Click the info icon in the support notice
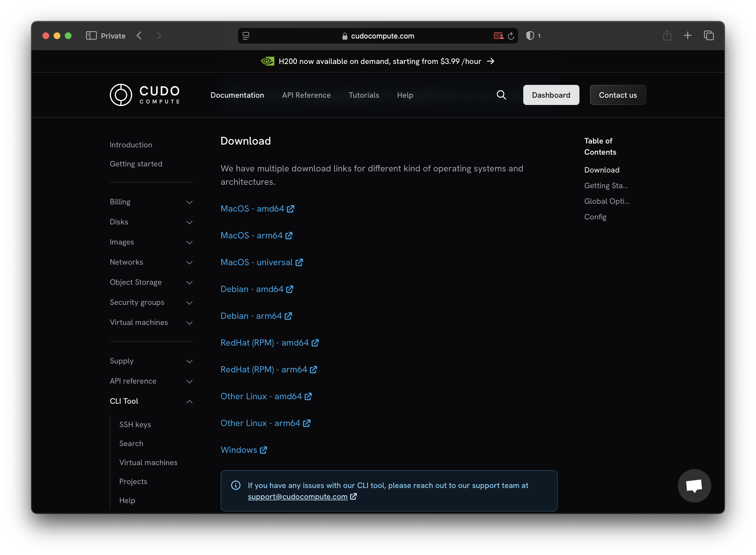The image size is (756, 555). (236, 485)
